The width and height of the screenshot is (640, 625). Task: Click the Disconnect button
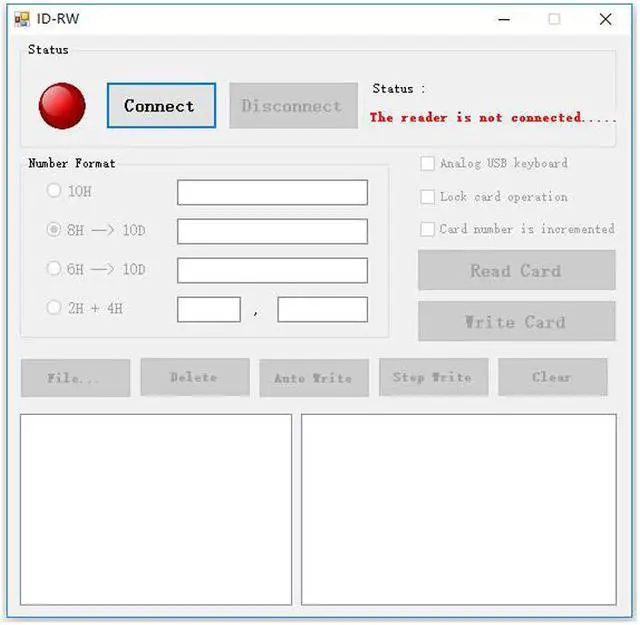point(293,106)
